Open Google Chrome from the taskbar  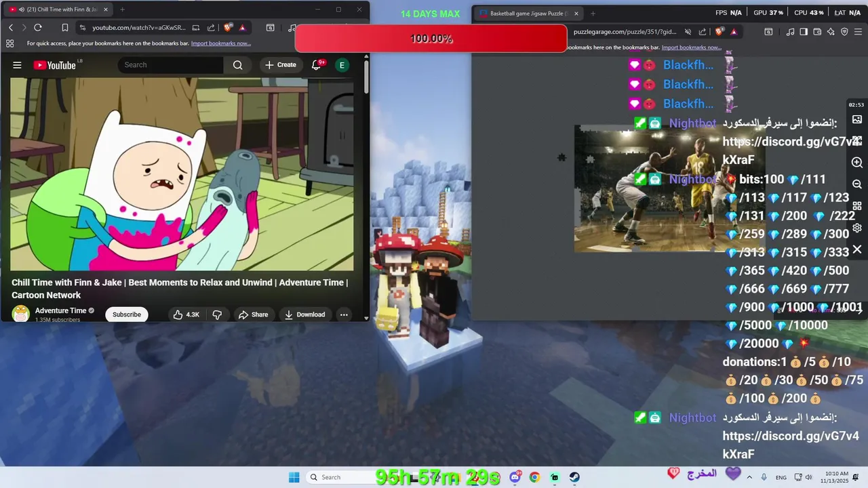coord(534,477)
